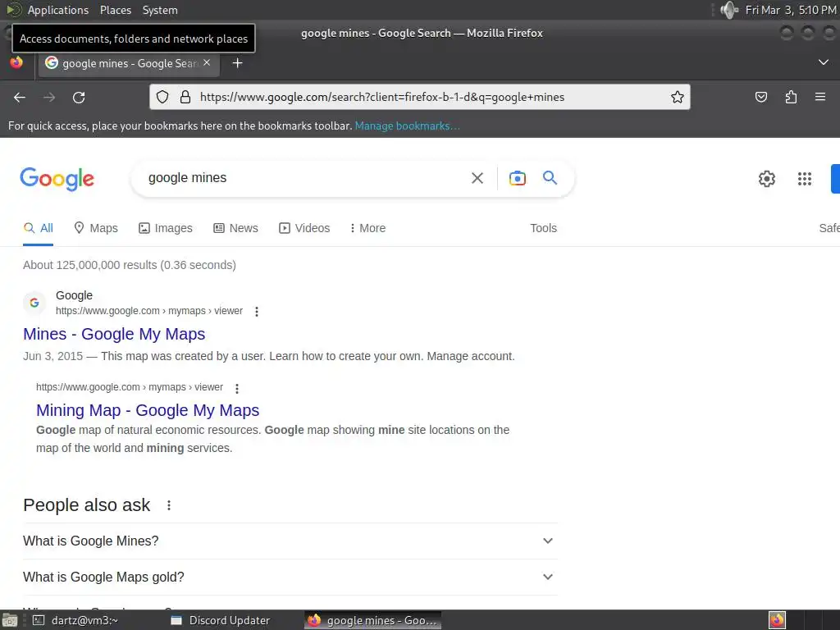Open 'Mines - Google My Maps' result
Viewport: 840px width, 630px height.
coord(114,334)
